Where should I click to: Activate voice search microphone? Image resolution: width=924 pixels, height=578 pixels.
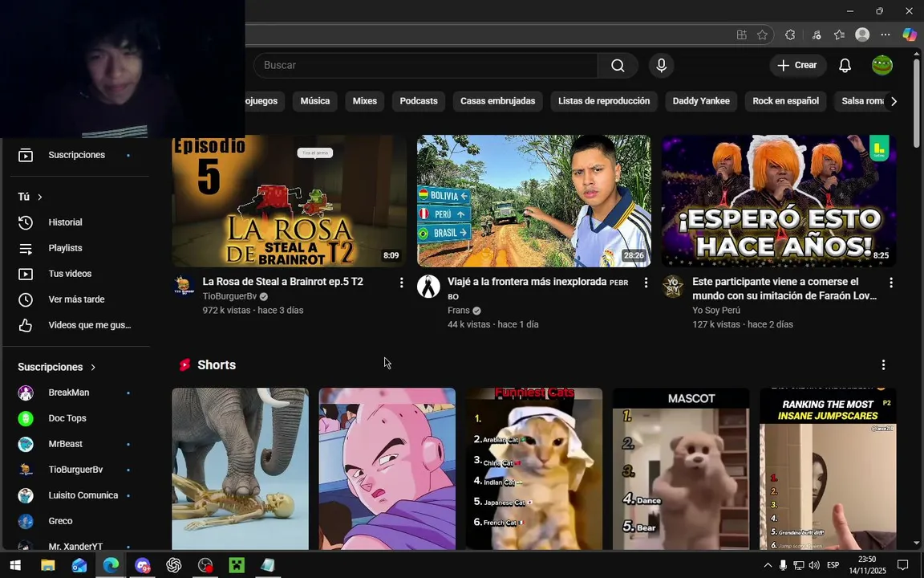pyautogui.click(x=661, y=66)
